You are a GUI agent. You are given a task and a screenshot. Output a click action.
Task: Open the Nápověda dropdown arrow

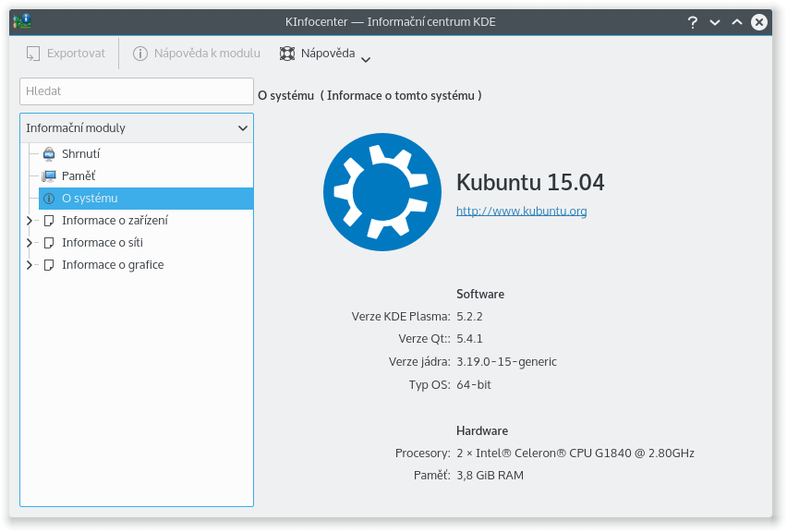[x=366, y=59]
